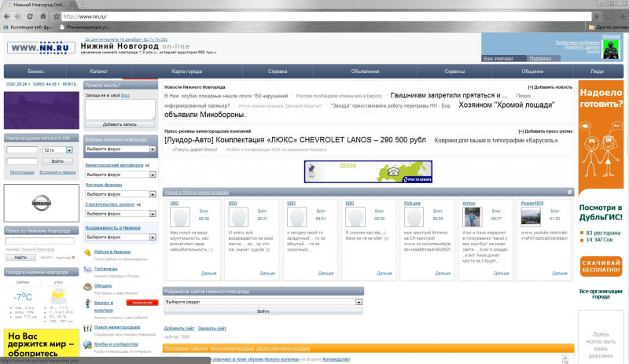This screenshot has width=629, height=364.
Task: Click the СКАЧИВАЙ БЕСПЛАТНО orange button
Action: (x=601, y=267)
